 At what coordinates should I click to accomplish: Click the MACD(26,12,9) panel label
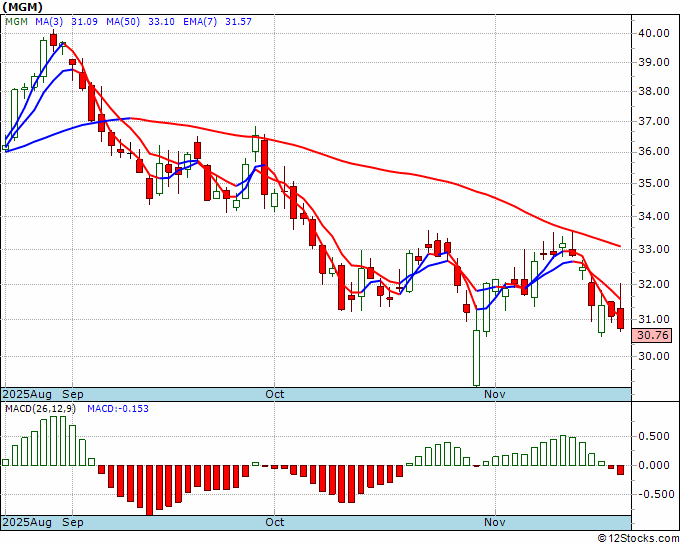(40, 409)
